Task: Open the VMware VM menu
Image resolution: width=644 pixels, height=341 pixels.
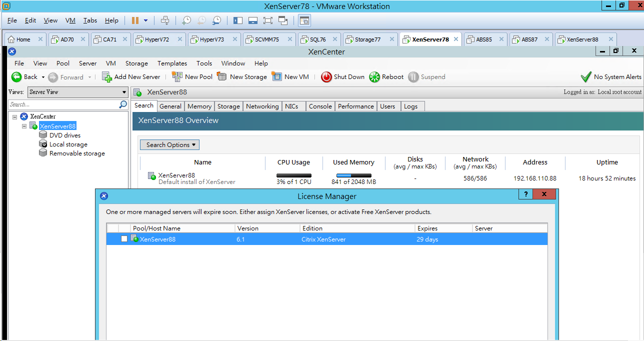Action: click(70, 20)
